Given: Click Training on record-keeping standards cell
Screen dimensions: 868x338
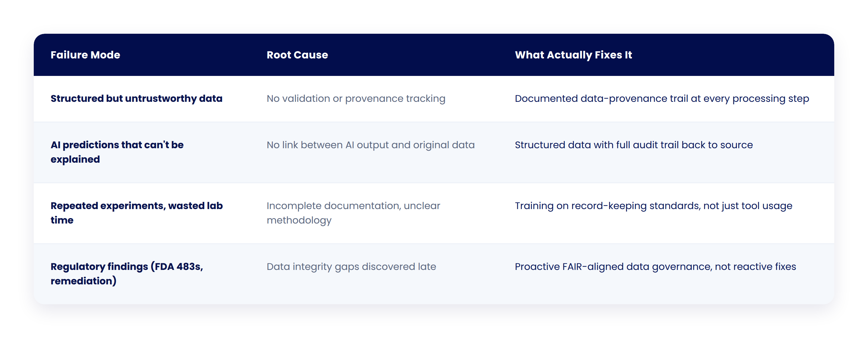Looking at the screenshot, I should (x=653, y=206).
